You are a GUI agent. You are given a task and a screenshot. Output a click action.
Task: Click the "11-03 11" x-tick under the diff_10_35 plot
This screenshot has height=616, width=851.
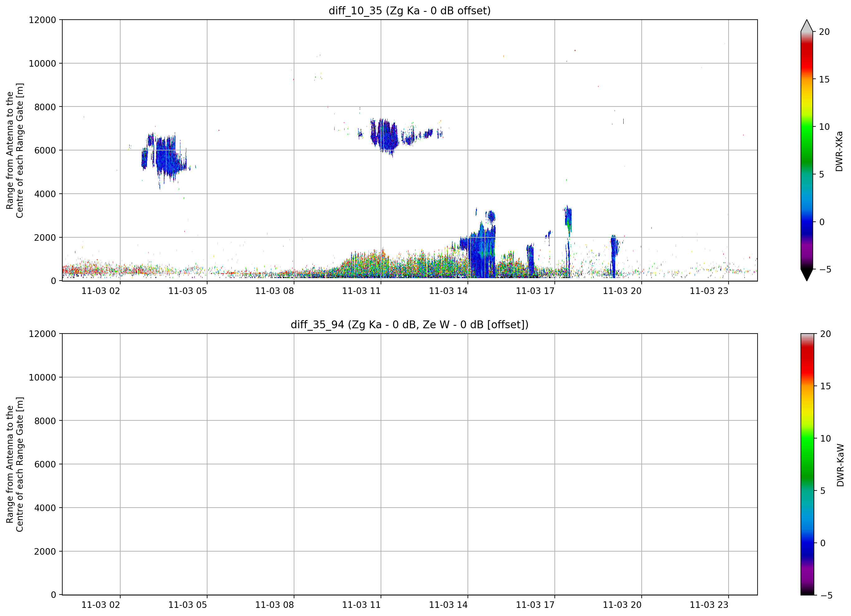tap(361, 291)
